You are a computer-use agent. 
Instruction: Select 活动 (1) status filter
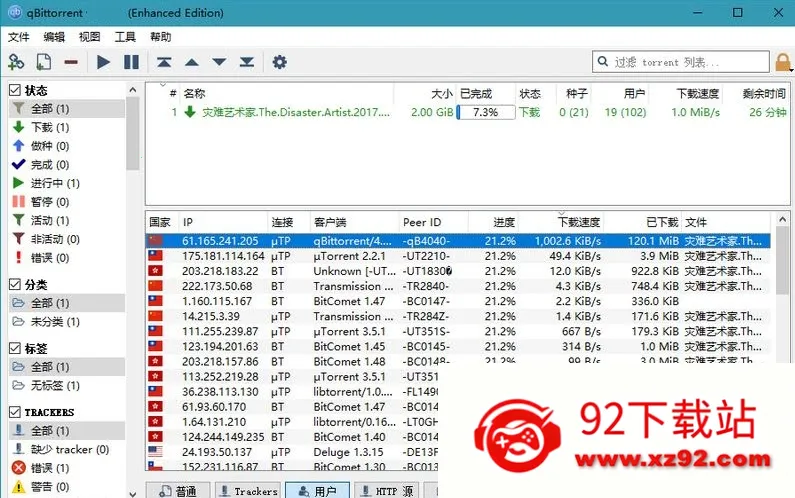click(66, 221)
